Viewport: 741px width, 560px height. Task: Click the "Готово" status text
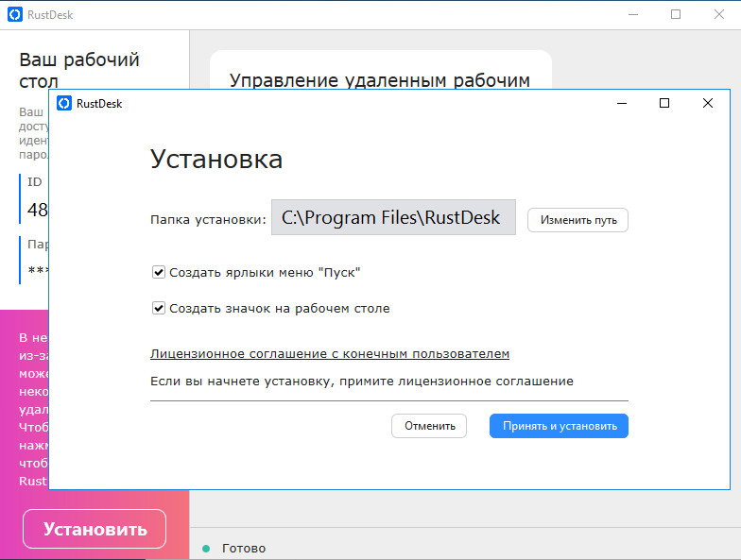(244, 548)
